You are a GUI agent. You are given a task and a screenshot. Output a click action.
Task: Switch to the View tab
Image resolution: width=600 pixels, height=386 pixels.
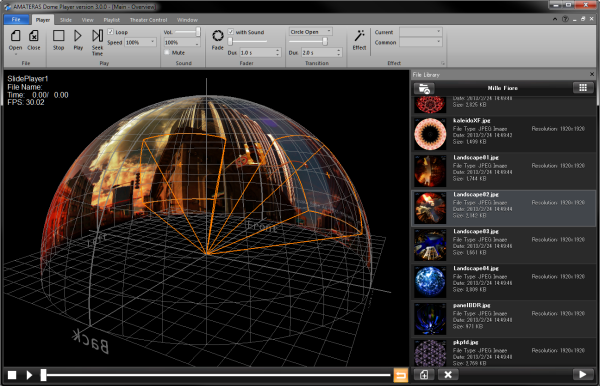point(88,20)
